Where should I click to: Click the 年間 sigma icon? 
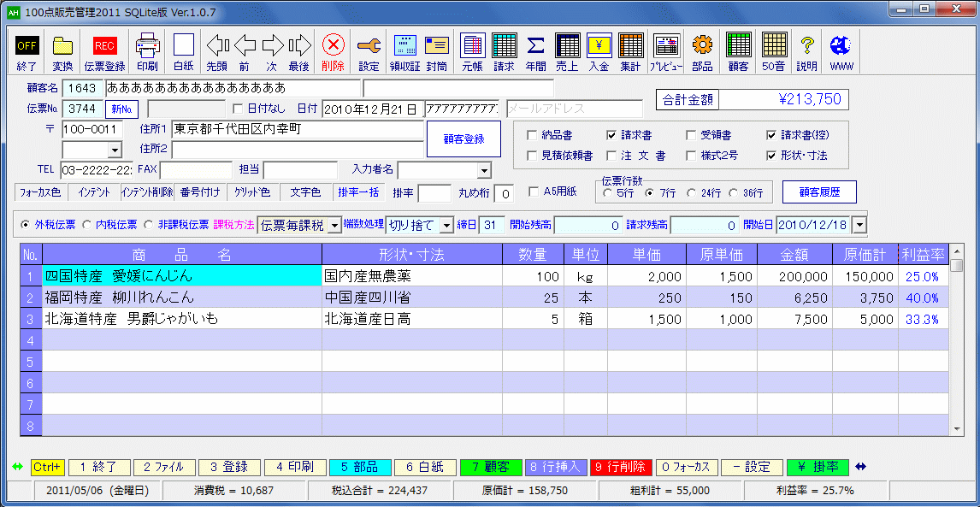tap(535, 52)
